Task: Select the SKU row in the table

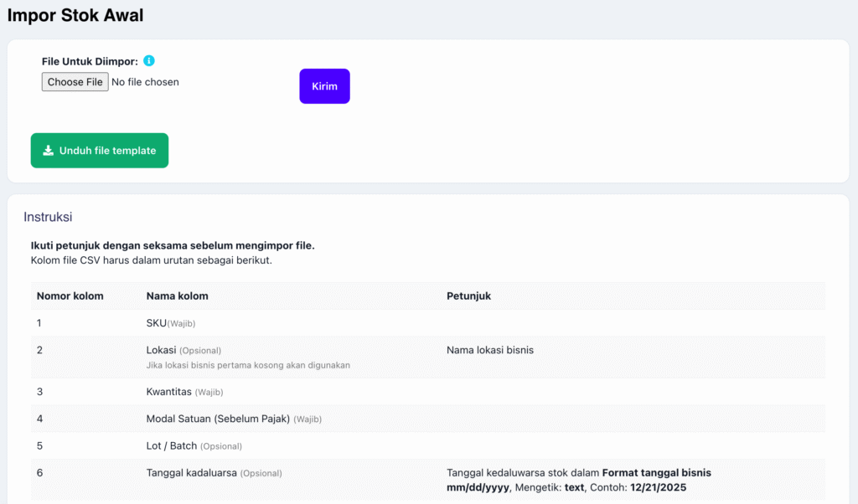Action: coord(157,323)
